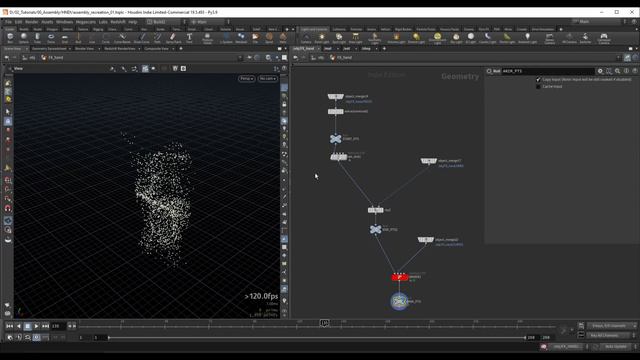Switch to the Render View tab
The height and width of the screenshot is (360, 640).
(x=84, y=49)
